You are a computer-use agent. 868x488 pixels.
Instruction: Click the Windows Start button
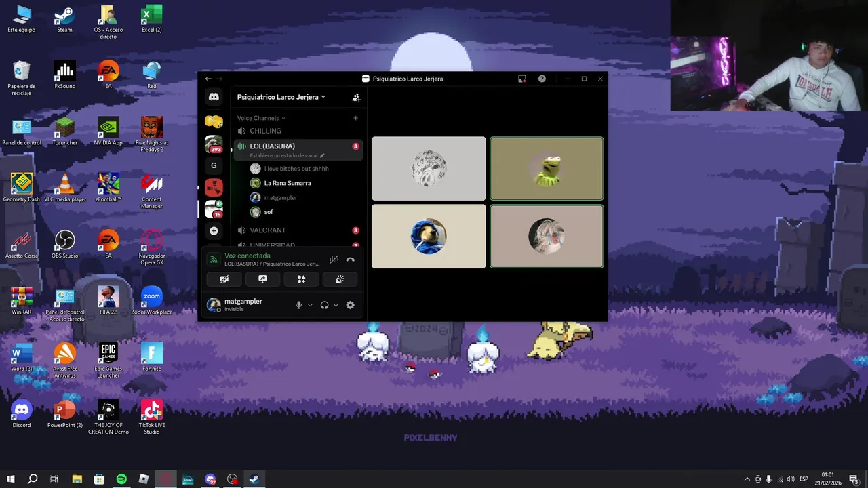(10, 479)
